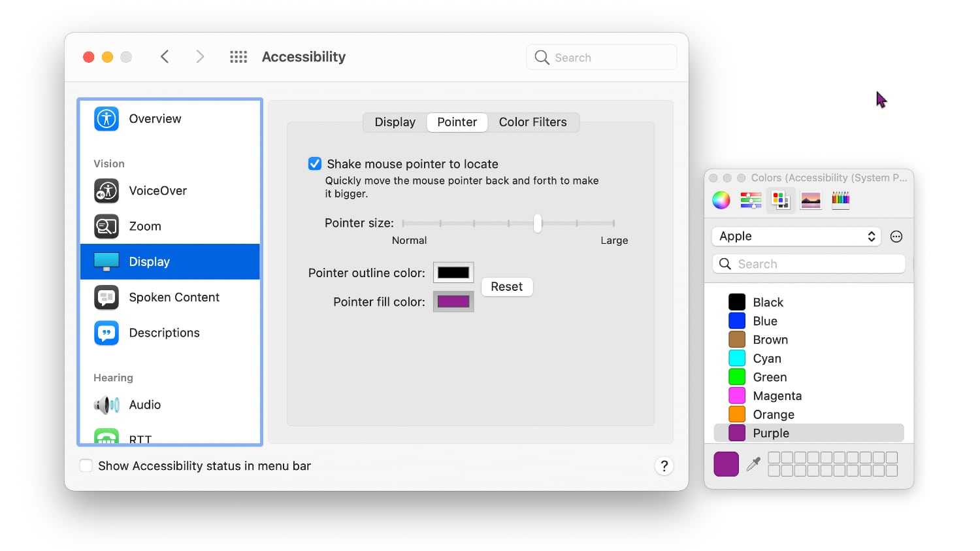Adjust the pointer size slider
This screenshot has width=980, height=551.
(x=538, y=223)
